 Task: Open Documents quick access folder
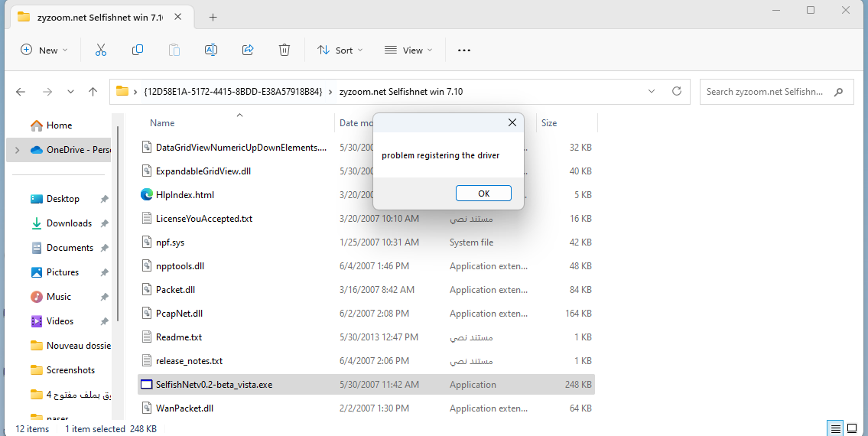coord(70,248)
